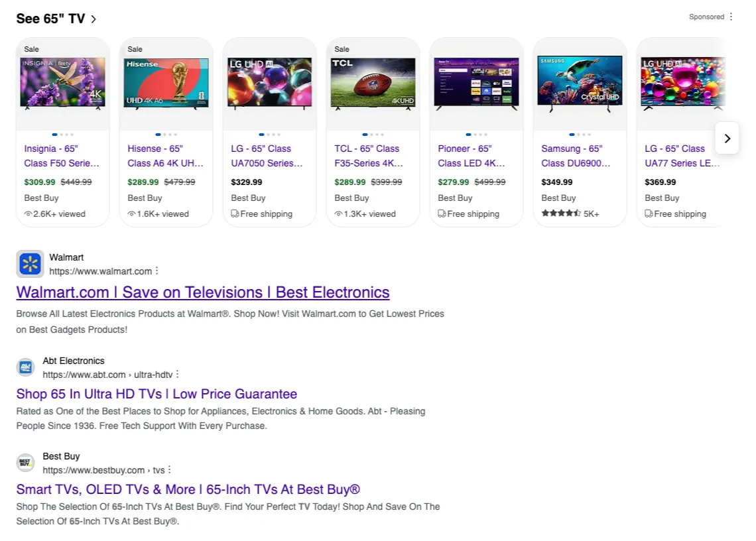Open the TCL football TV product image

tap(373, 84)
